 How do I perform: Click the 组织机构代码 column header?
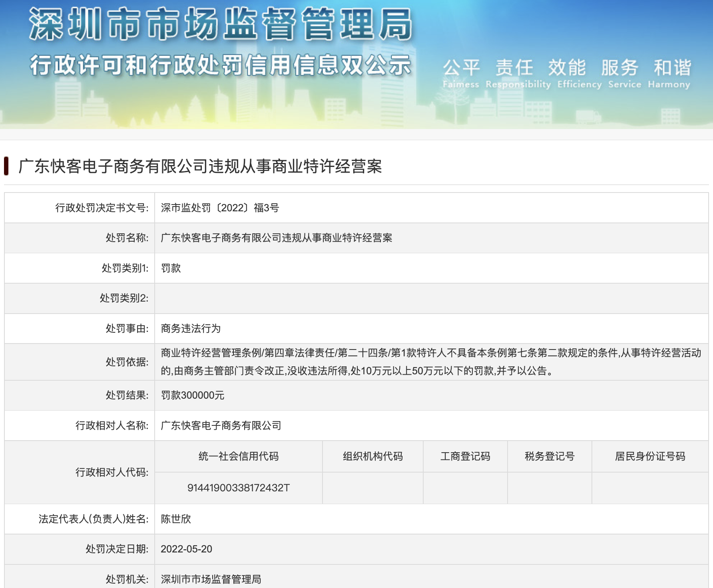click(x=373, y=456)
